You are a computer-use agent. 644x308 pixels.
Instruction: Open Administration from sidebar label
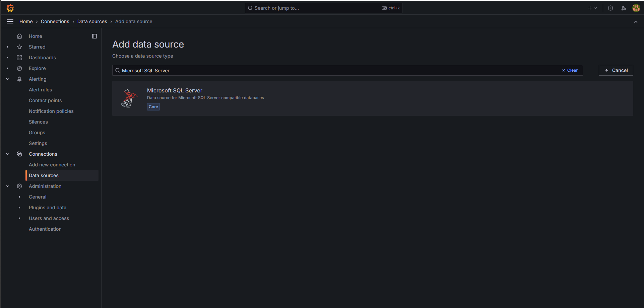tap(45, 186)
